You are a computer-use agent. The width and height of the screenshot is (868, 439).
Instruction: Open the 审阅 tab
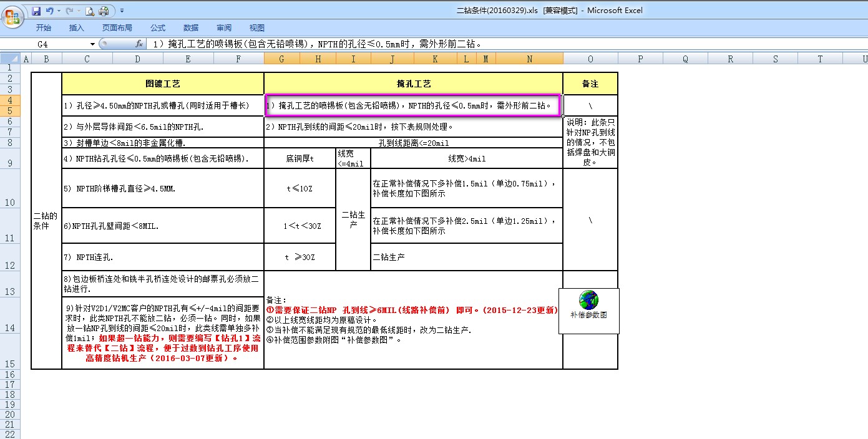[224, 28]
